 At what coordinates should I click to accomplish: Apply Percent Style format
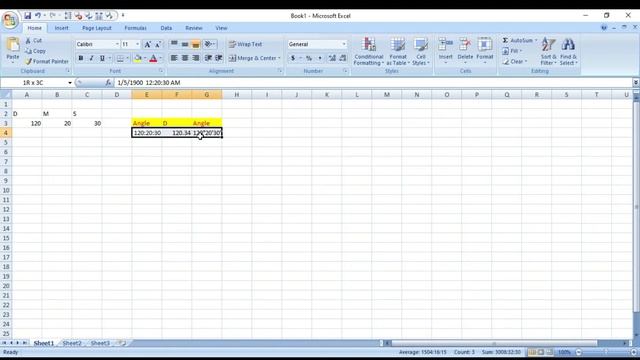(309, 58)
